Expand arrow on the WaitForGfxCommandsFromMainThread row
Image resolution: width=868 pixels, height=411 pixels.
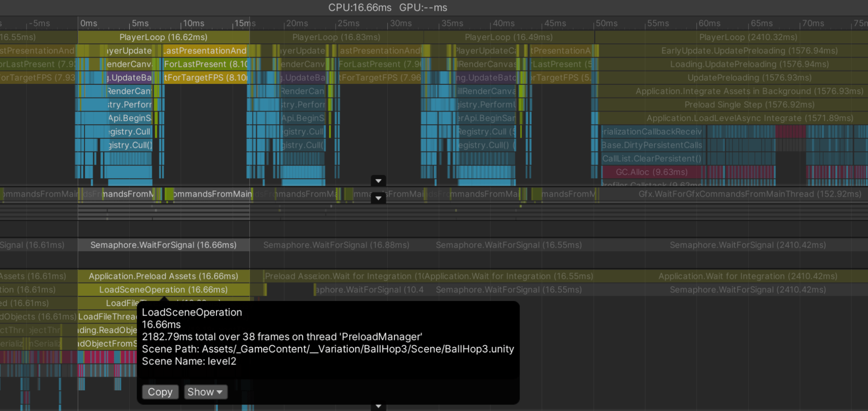[x=378, y=198]
